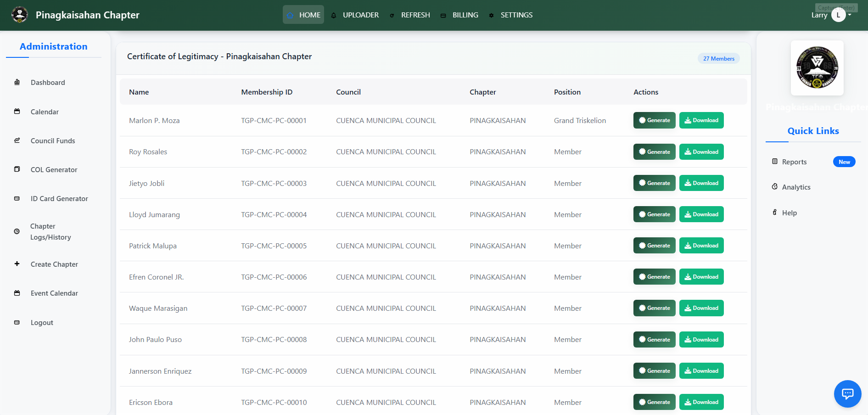Click the Council Funds chart icon
Image resolution: width=868 pixels, height=415 pixels.
[17, 140]
